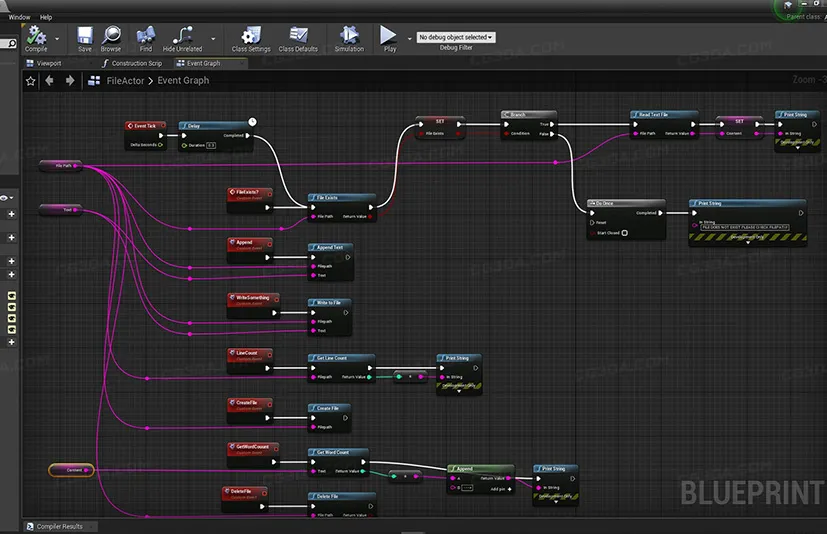Open the Hide Unrelated options dropdown arrow

coord(213,39)
